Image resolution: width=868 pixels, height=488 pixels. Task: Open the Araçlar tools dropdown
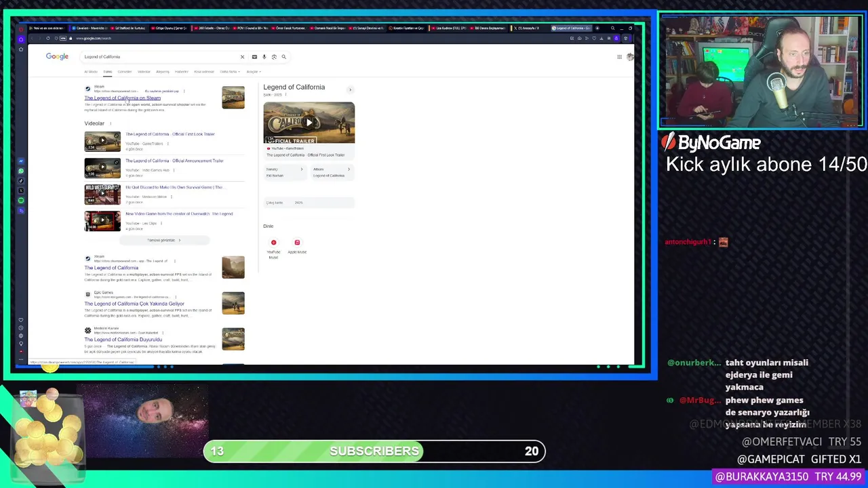point(254,71)
